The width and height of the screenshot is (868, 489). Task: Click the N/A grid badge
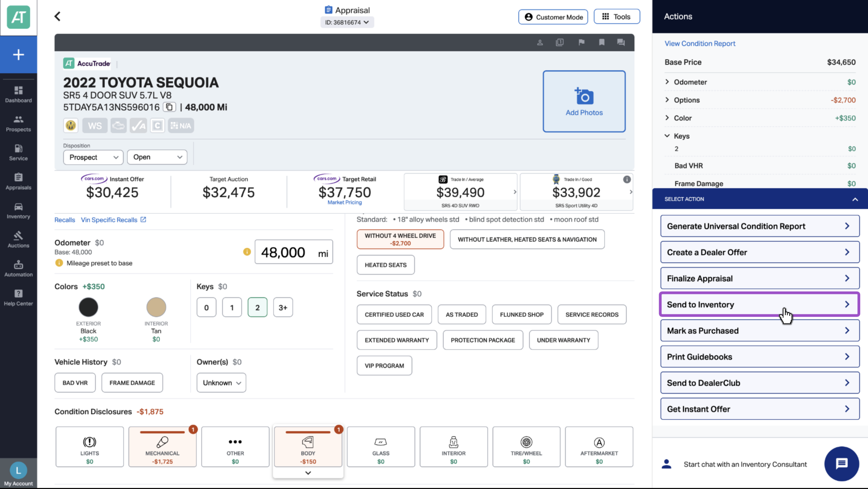click(181, 126)
